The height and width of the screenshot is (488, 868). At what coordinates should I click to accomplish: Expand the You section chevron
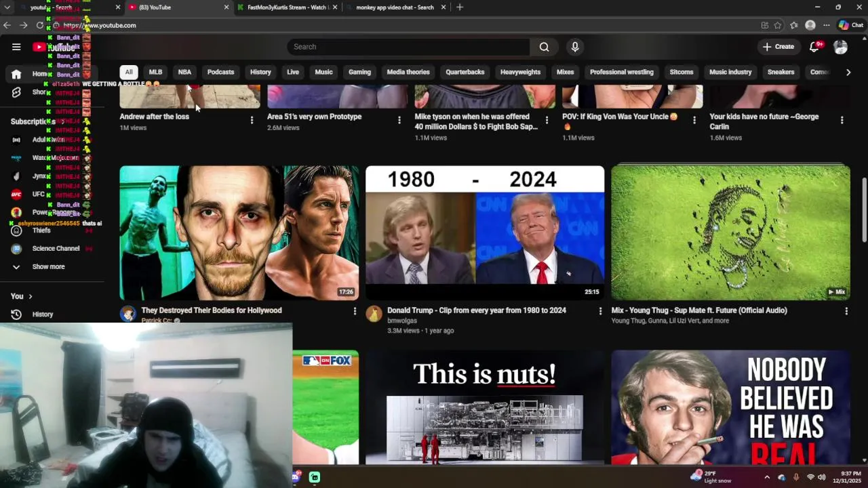tap(31, 296)
